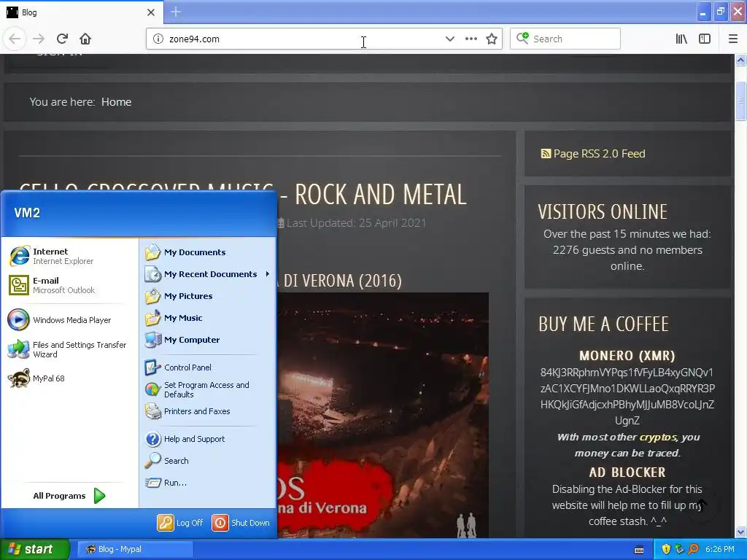Go back with the browser back arrow
747x560 pixels.
pos(15,39)
